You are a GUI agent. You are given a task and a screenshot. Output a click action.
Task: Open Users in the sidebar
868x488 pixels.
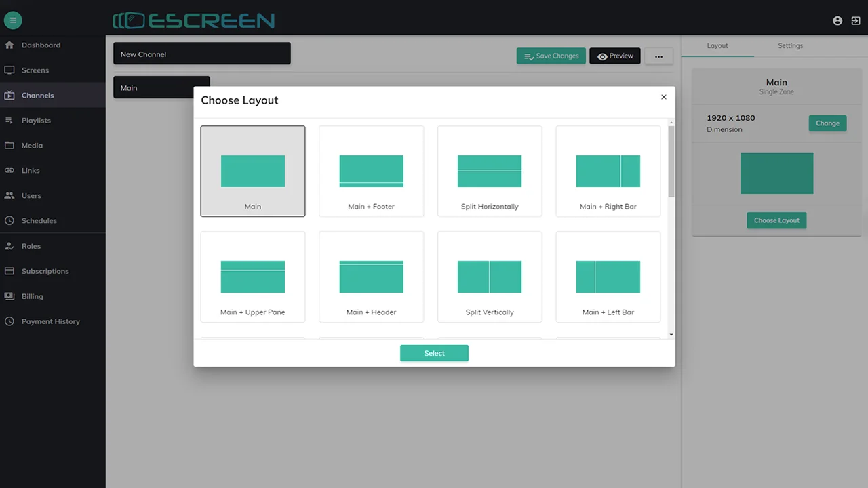[x=31, y=196]
